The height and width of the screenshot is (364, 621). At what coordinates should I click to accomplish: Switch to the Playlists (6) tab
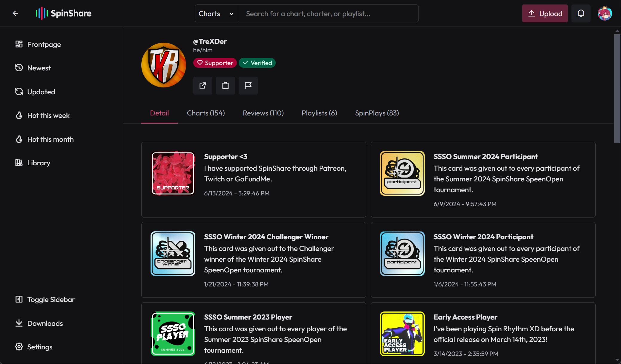(319, 113)
